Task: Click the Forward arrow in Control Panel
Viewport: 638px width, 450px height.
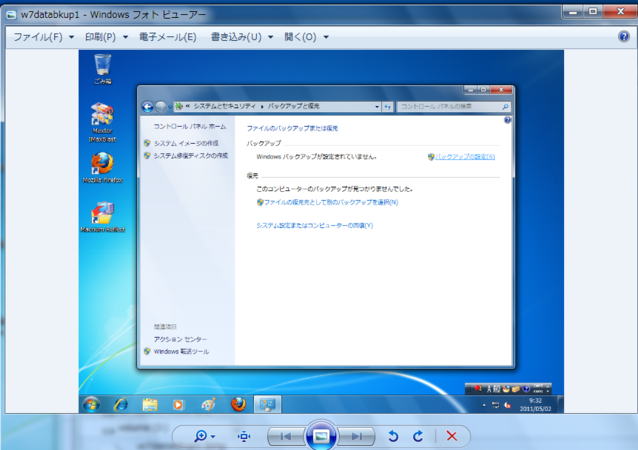Action: coord(161,107)
